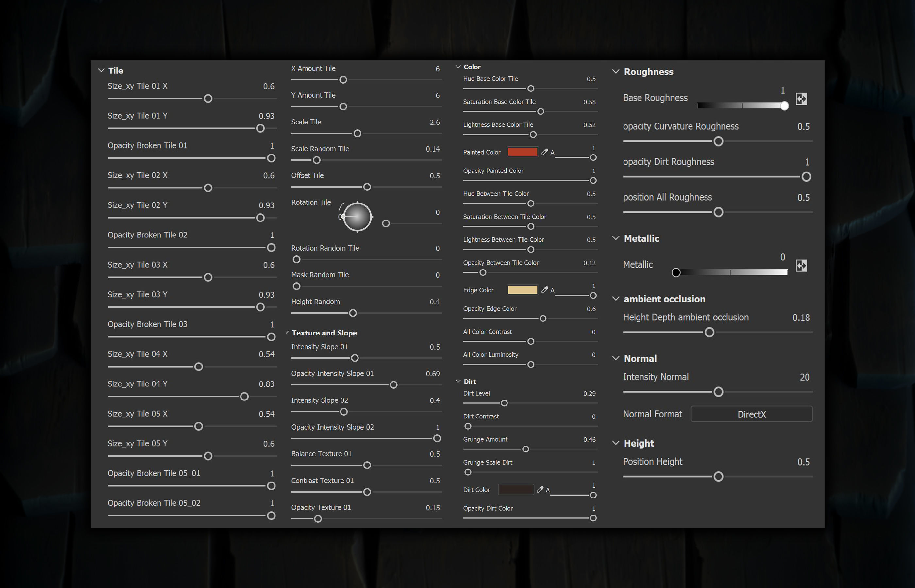The image size is (915, 588).
Task: Collapse the ambient occlusion section
Action: [x=616, y=299]
